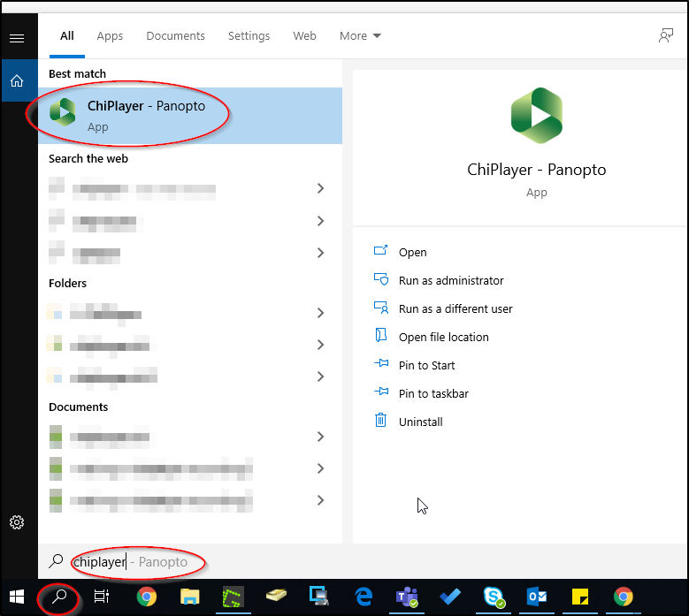The image size is (689, 616).
Task: Open Skype from the taskbar
Action: [x=494, y=597]
